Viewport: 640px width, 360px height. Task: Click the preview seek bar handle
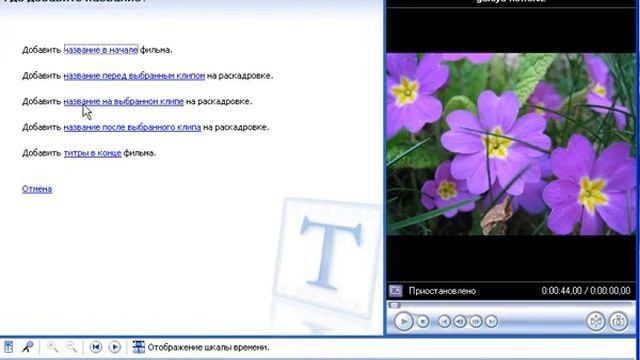(x=394, y=305)
